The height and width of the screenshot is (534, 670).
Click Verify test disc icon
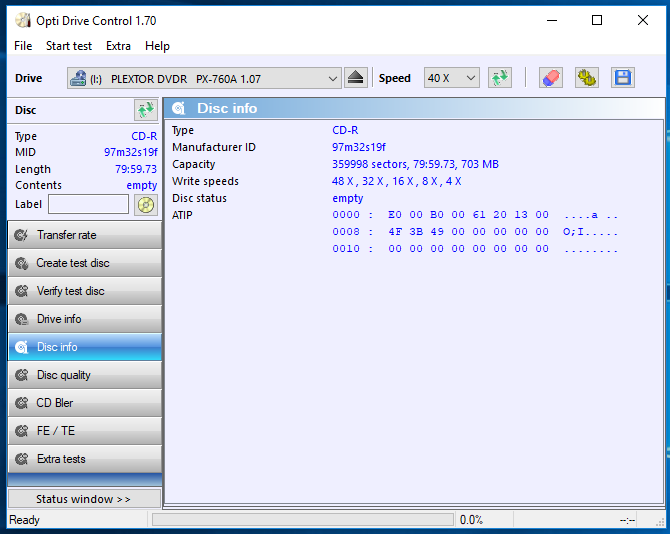point(21,291)
